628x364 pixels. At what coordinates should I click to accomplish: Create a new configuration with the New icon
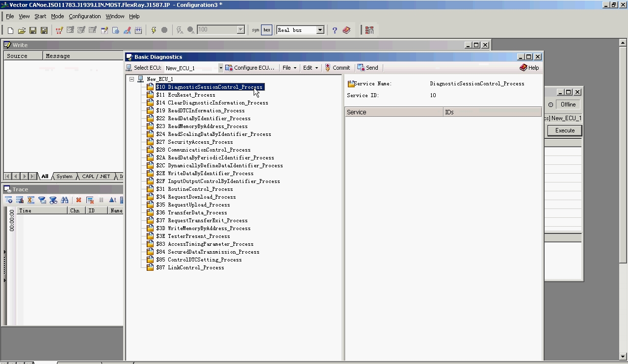pyautogui.click(x=10, y=30)
